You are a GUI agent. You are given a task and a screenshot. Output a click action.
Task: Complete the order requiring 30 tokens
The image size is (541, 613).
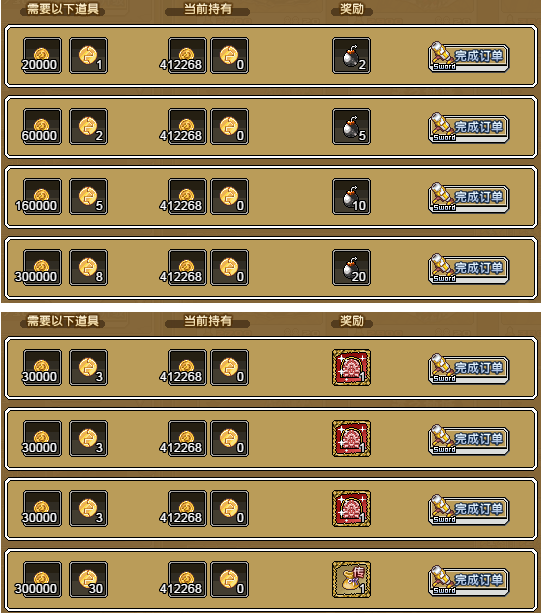point(468,581)
